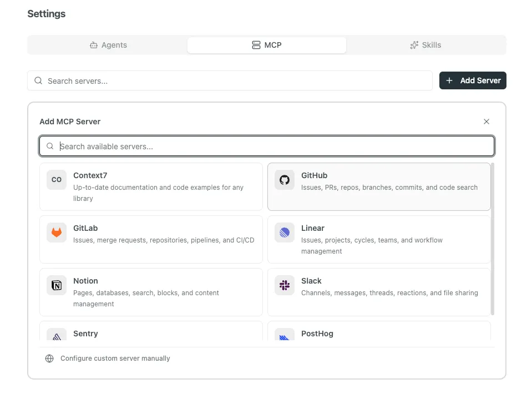Click the server list vertical scrollbar
This screenshot has width=532, height=399.
click(492, 239)
